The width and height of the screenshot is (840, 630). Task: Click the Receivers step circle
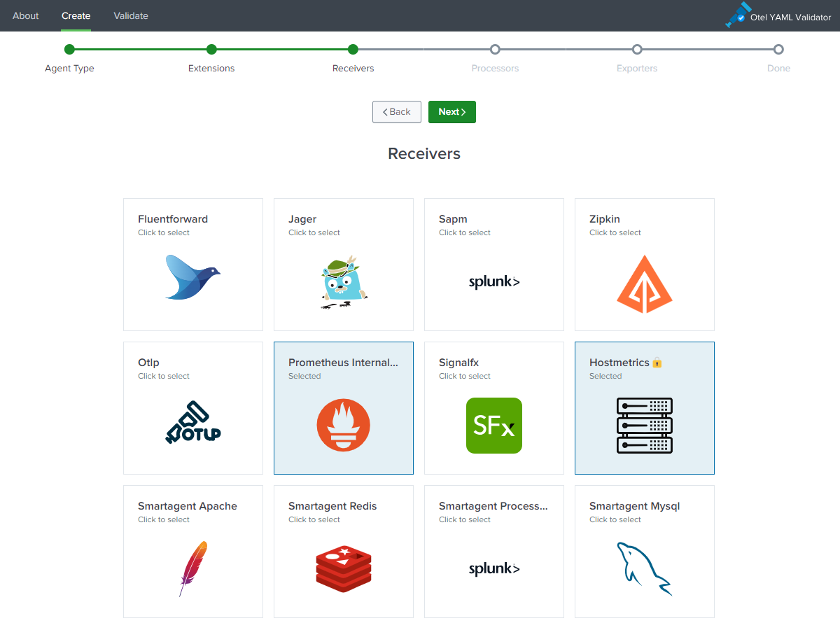point(353,49)
